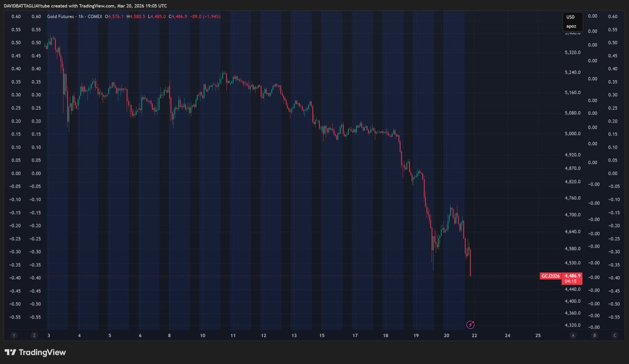The width and height of the screenshot is (629, 364).
Task: Select the A scale badge
Action: (573, 336)
